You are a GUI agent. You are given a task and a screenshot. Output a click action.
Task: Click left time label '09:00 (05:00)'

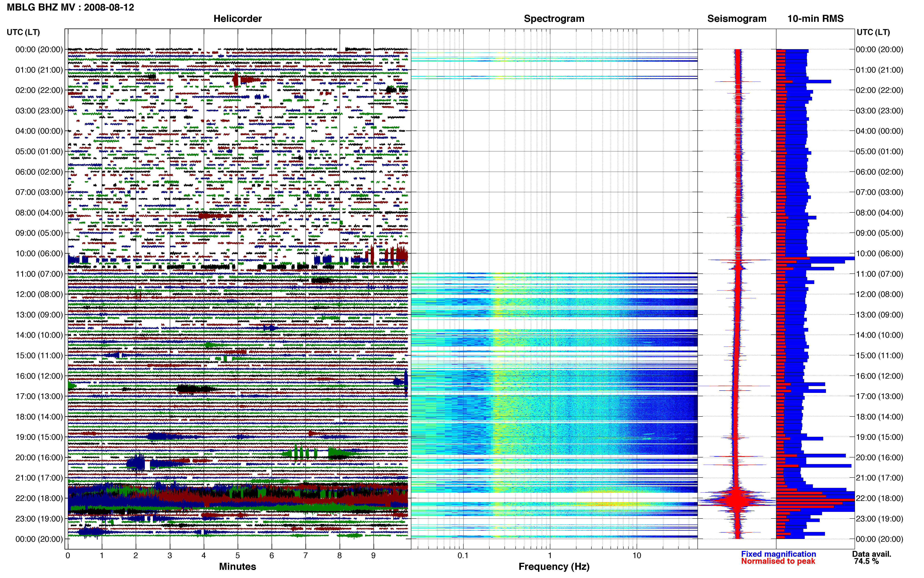click(39, 233)
